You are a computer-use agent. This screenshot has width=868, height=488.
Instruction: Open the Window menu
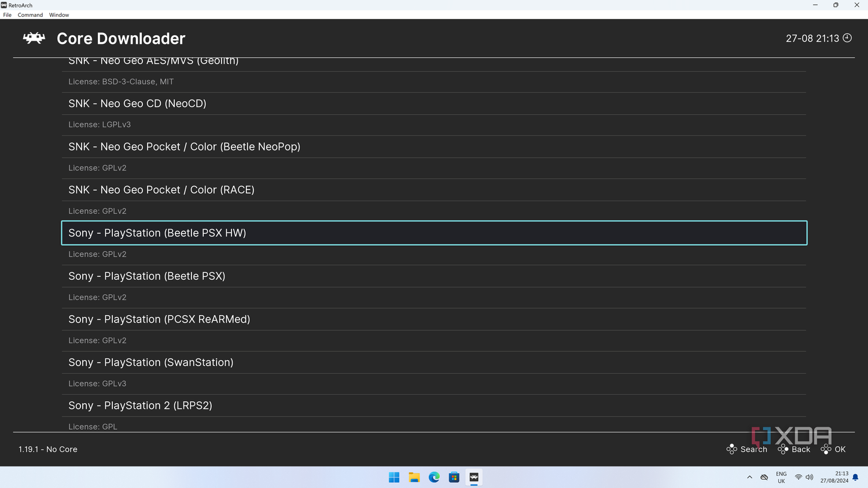point(59,15)
